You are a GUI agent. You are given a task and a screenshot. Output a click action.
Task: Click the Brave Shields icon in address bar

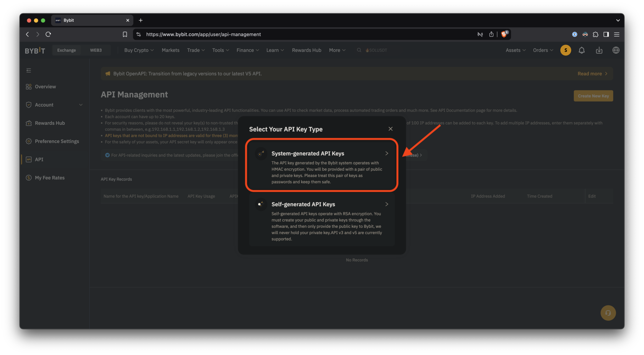(x=504, y=34)
